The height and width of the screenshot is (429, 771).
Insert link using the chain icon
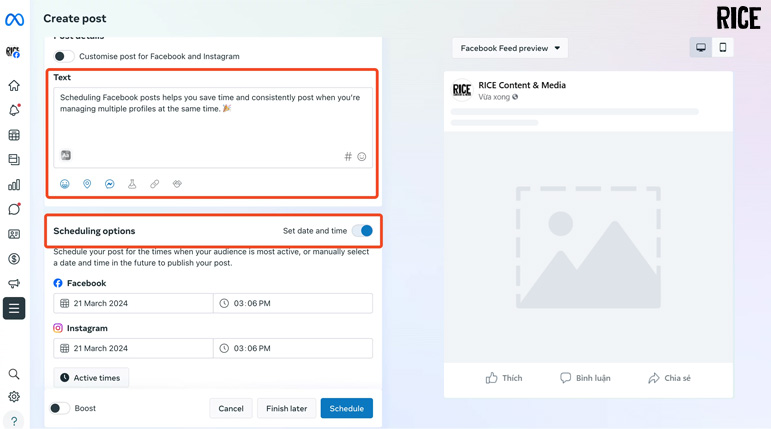pos(155,184)
